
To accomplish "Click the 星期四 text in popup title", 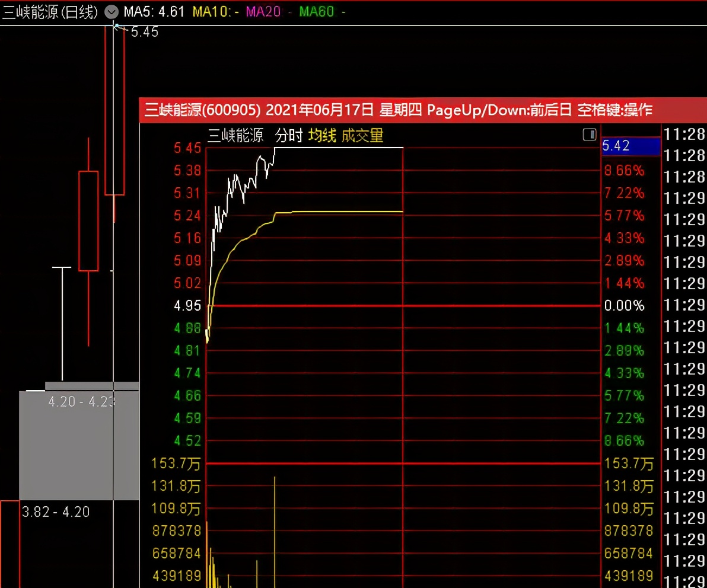I will 400,110.
